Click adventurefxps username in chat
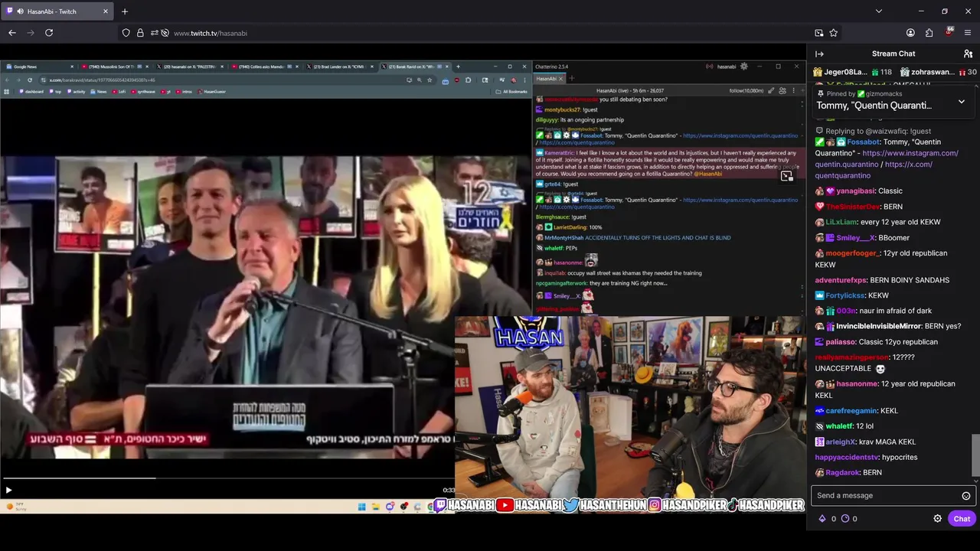980x551 pixels. (x=840, y=280)
